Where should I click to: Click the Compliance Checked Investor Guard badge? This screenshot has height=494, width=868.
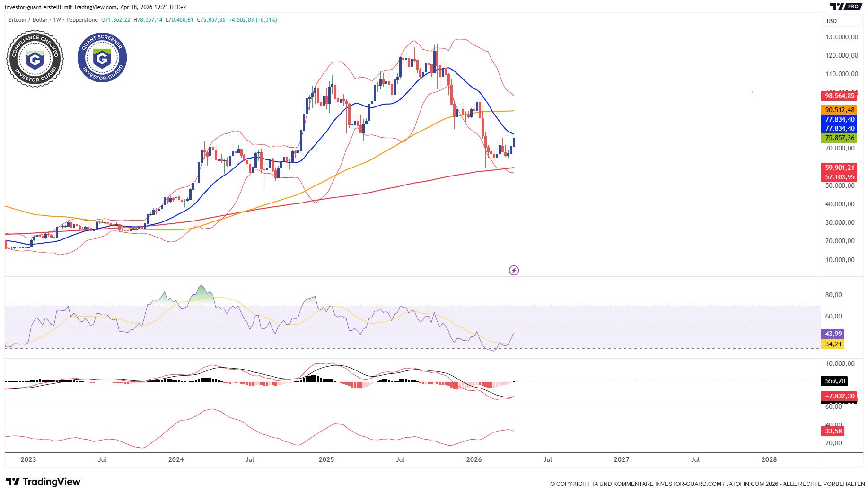(35, 59)
